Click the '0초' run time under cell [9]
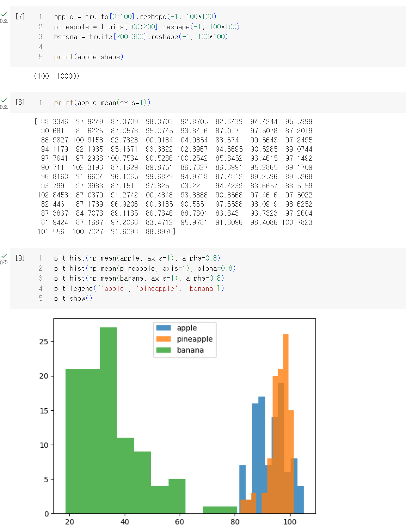The height and width of the screenshot is (532, 406). click(4, 263)
